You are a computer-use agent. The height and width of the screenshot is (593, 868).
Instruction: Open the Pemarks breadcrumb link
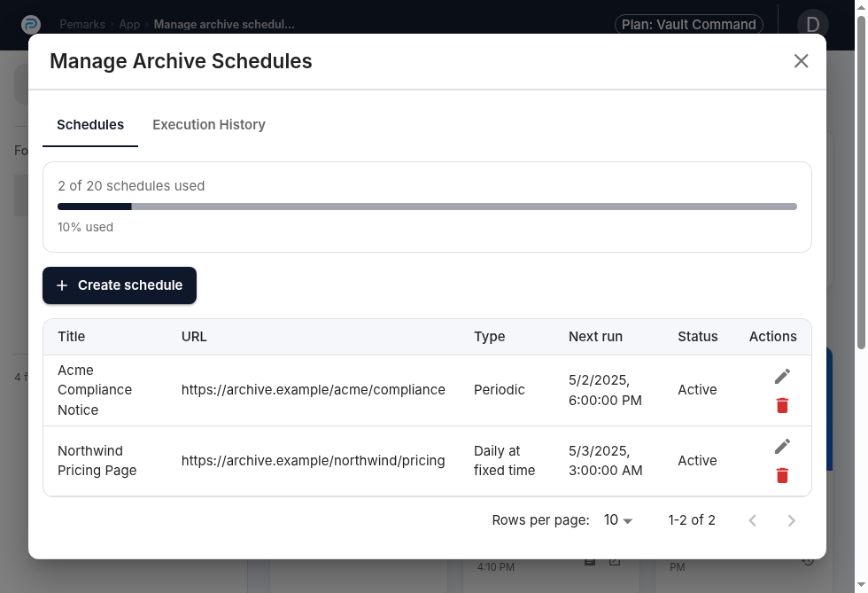pyautogui.click(x=82, y=25)
